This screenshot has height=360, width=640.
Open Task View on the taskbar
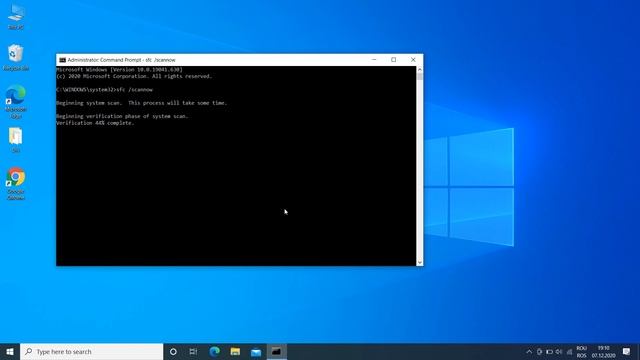pos(193,351)
